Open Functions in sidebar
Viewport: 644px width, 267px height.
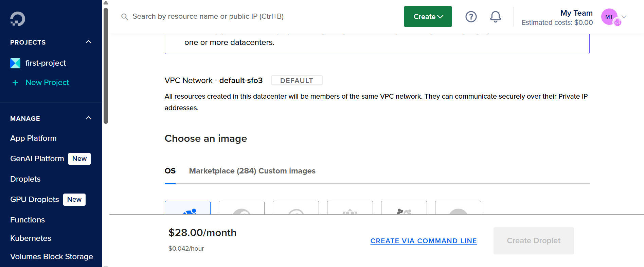point(28,220)
